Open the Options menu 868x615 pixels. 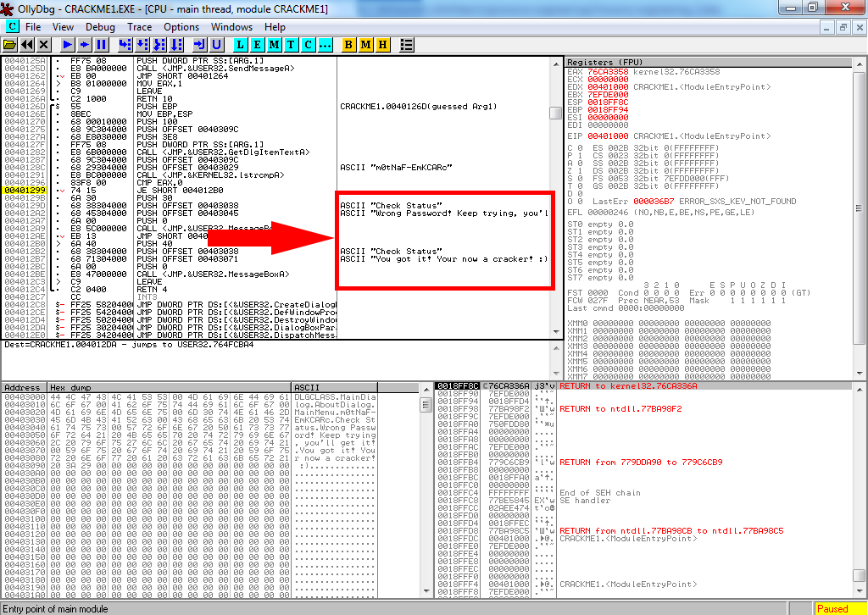pos(181,26)
